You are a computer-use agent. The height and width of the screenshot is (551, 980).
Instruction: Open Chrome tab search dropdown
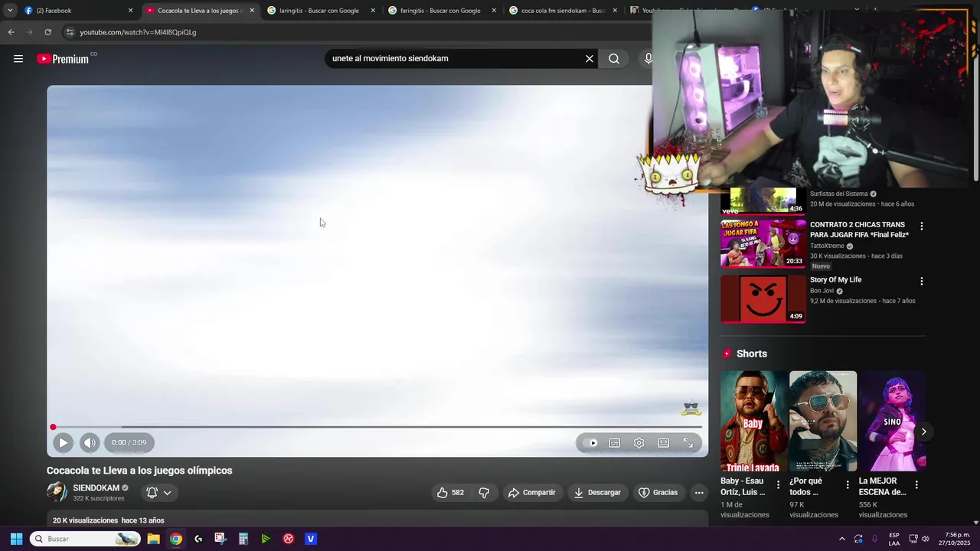click(9, 11)
